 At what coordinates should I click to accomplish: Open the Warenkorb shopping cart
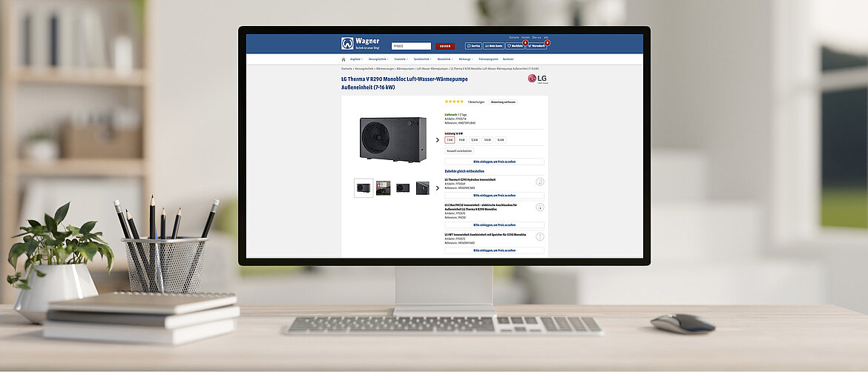click(x=536, y=46)
